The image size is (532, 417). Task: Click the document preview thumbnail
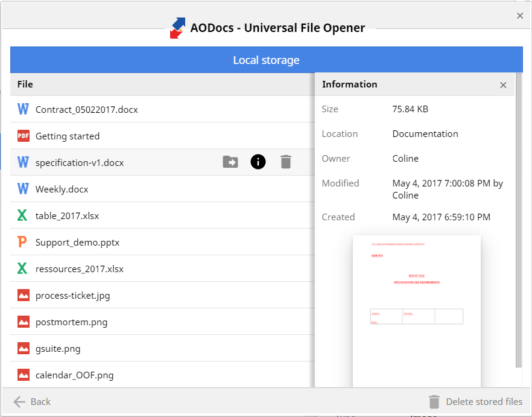pos(417,311)
